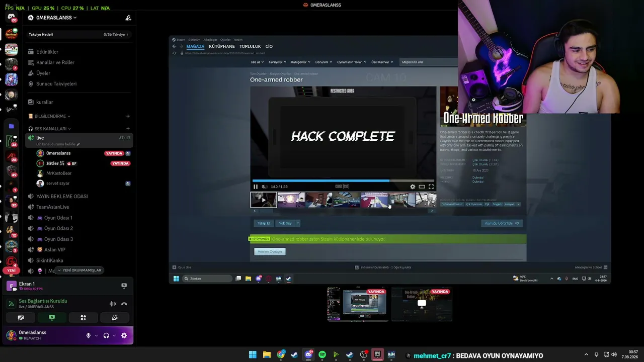Open the TOPLULUK tab in Steam
The height and width of the screenshot is (362, 644).
pos(250,46)
